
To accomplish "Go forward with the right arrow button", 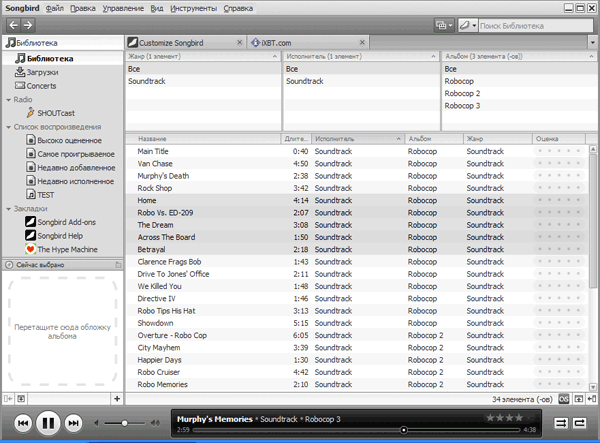I will click(x=28, y=25).
